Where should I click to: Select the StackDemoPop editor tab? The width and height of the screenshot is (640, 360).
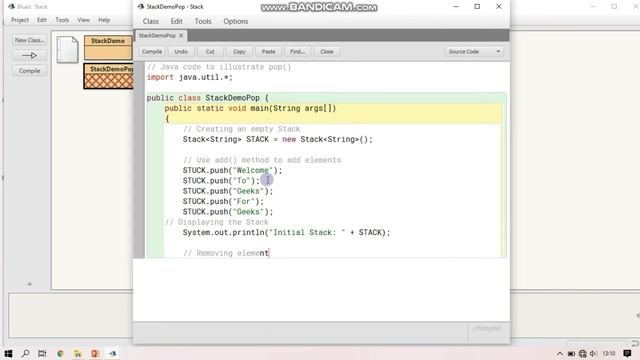pyautogui.click(x=157, y=36)
